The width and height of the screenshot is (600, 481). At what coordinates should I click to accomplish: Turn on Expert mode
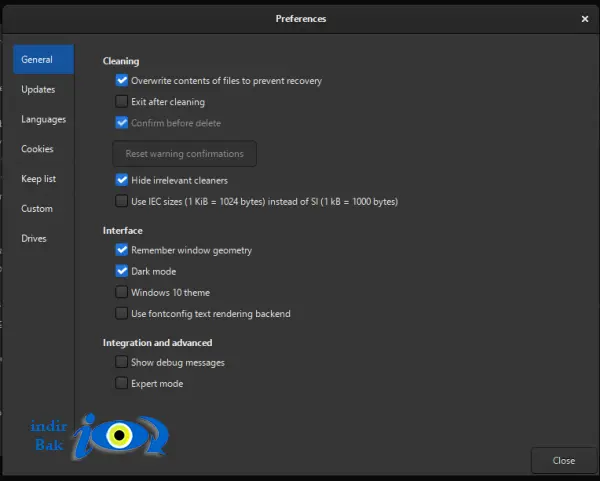[x=122, y=383]
